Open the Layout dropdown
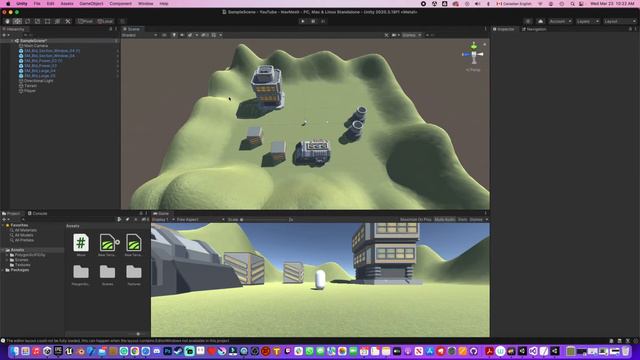640x360 pixels. pyautogui.click(x=620, y=21)
